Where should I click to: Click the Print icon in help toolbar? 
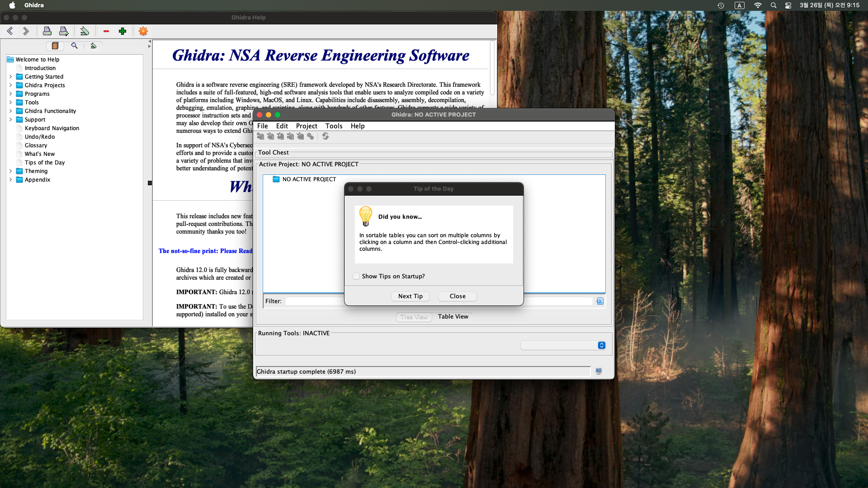[47, 31]
